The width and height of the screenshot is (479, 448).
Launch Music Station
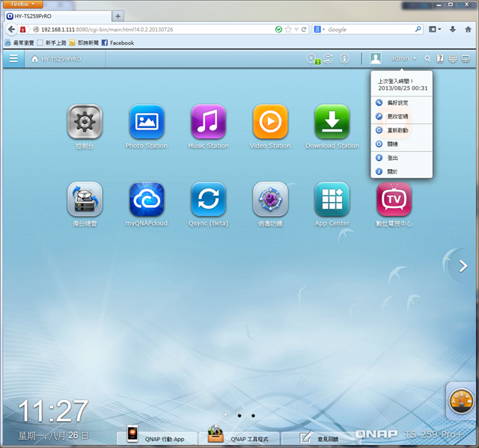pyautogui.click(x=208, y=121)
